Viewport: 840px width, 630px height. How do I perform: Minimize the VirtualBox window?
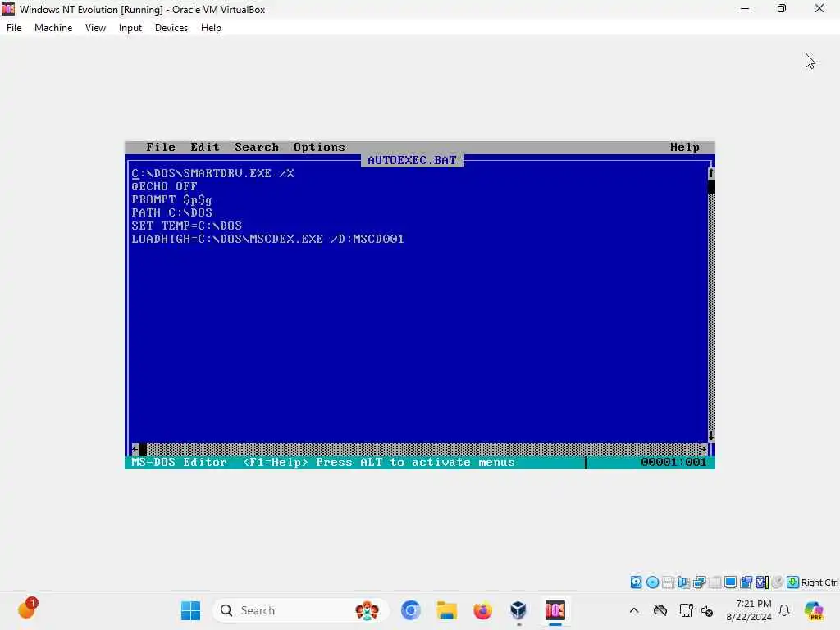tap(745, 8)
